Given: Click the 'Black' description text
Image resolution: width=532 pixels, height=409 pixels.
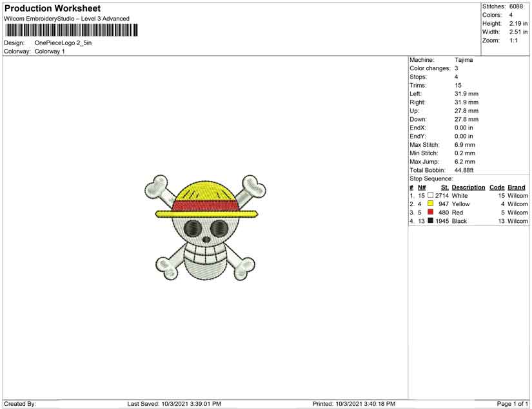Looking at the screenshot, I should click(x=459, y=221).
